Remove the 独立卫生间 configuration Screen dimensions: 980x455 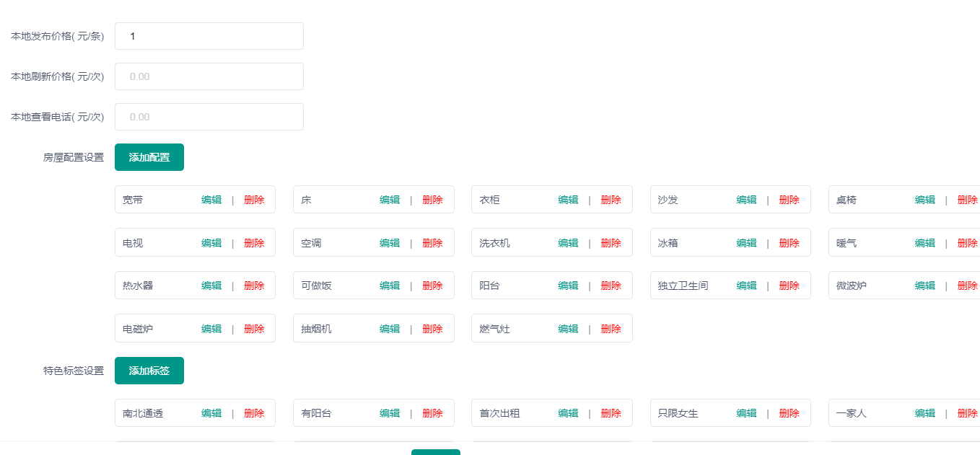coord(789,286)
